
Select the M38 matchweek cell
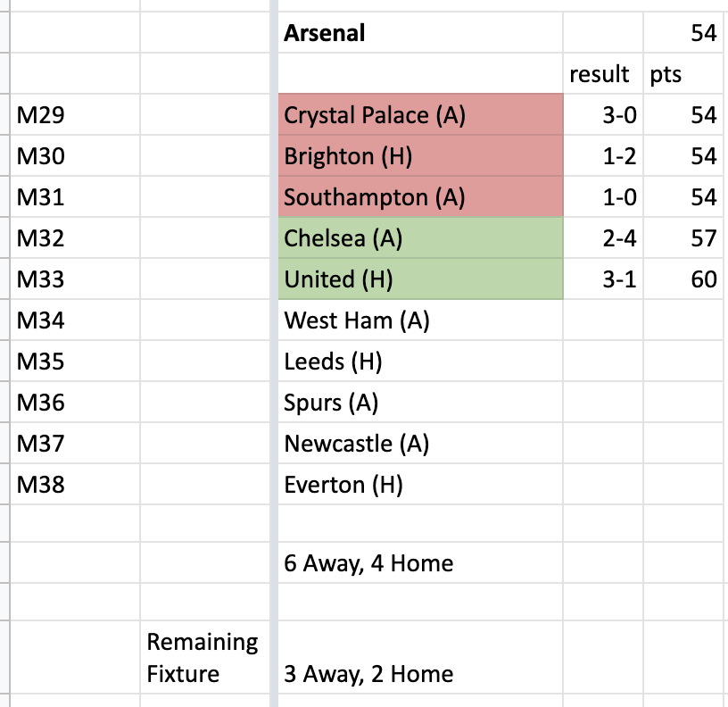[x=75, y=484]
